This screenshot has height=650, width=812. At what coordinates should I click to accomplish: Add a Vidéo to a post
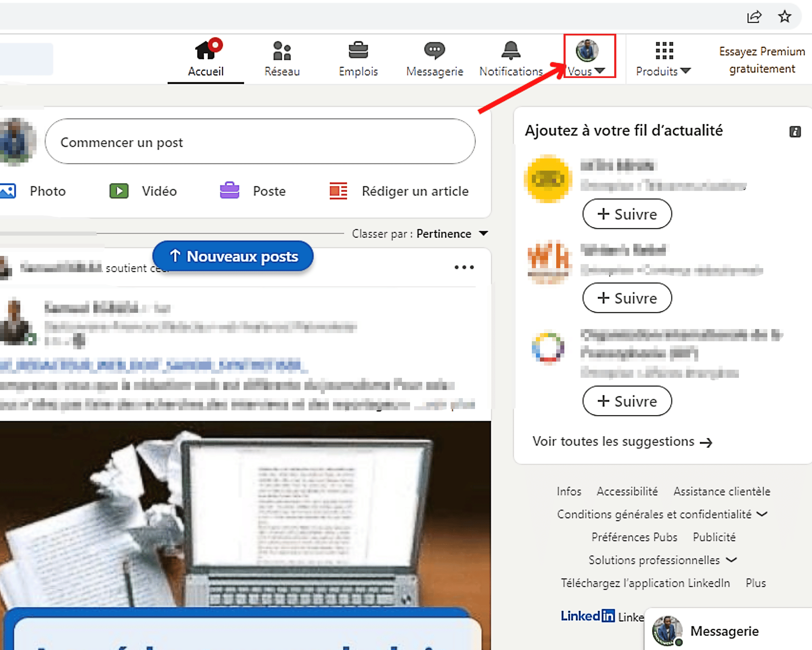coord(143,191)
